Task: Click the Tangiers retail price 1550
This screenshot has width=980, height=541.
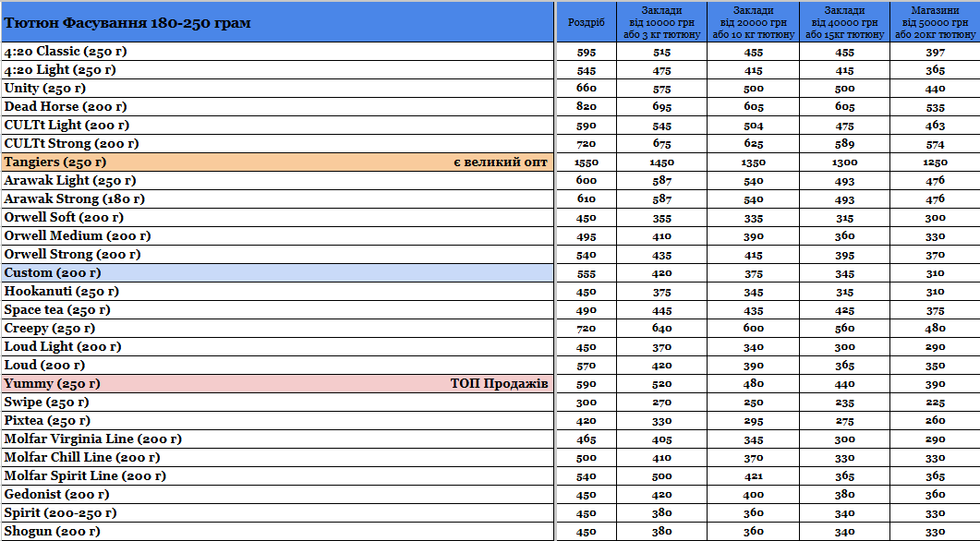Action: tap(587, 162)
